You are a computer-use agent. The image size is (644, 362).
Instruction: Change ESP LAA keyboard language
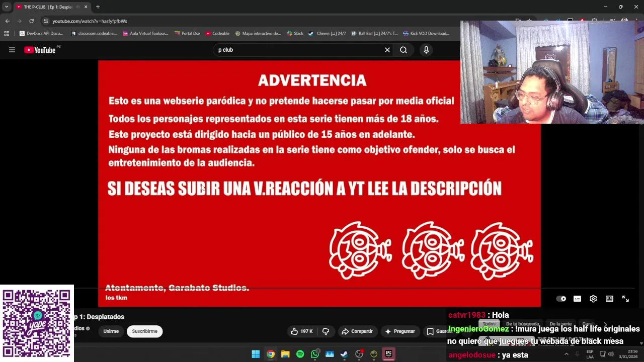[590, 354]
